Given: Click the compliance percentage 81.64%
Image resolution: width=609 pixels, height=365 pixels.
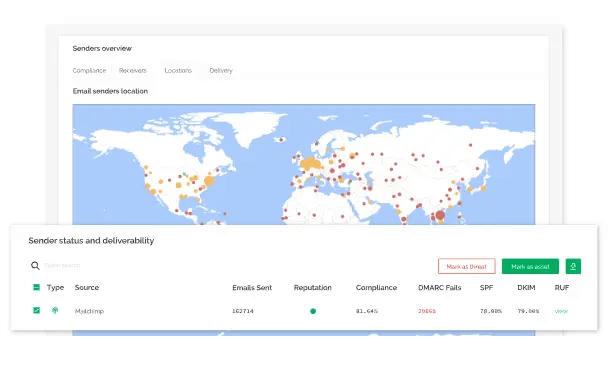Looking at the screenshot, I should 367,311.
